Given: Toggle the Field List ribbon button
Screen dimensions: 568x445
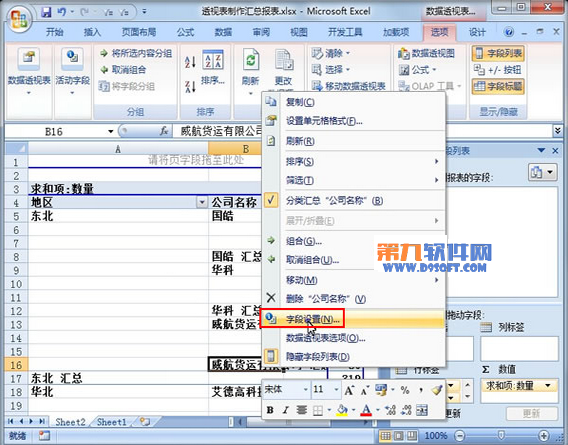Looking at the screenshot, I should click(498, 54).
